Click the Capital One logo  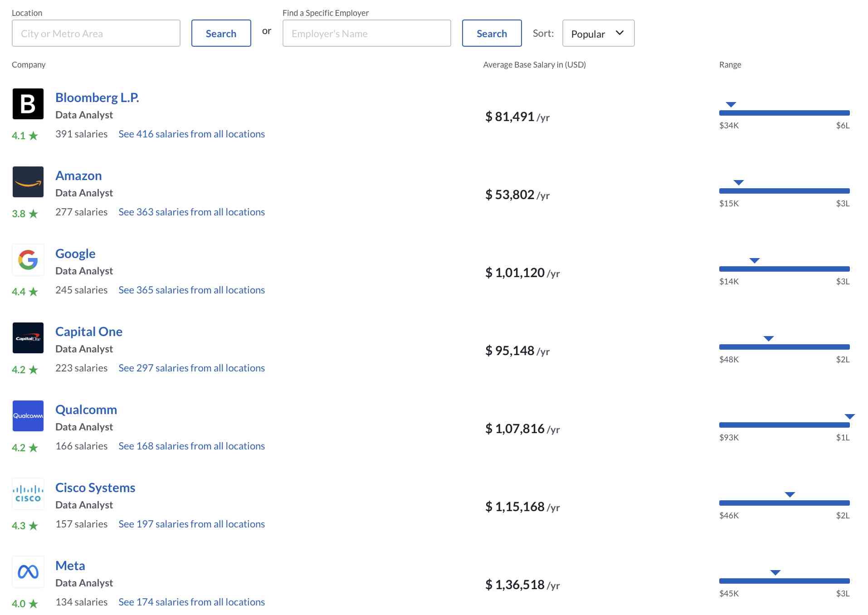[28, 338]
